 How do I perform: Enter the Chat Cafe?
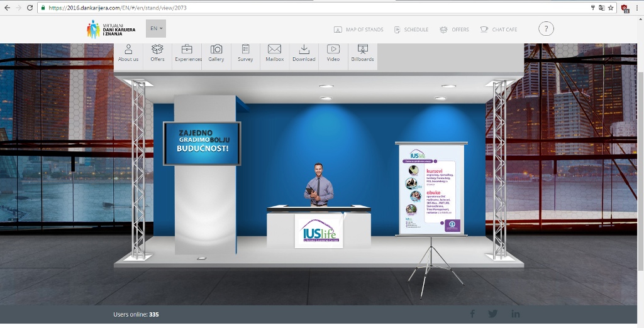click(x=499, y=30)
